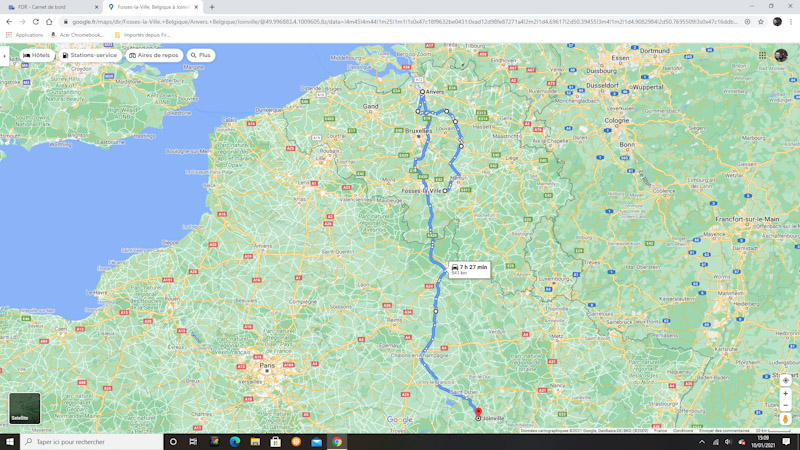
Task: Open the Plus search options chip
Action: [201, 55]
